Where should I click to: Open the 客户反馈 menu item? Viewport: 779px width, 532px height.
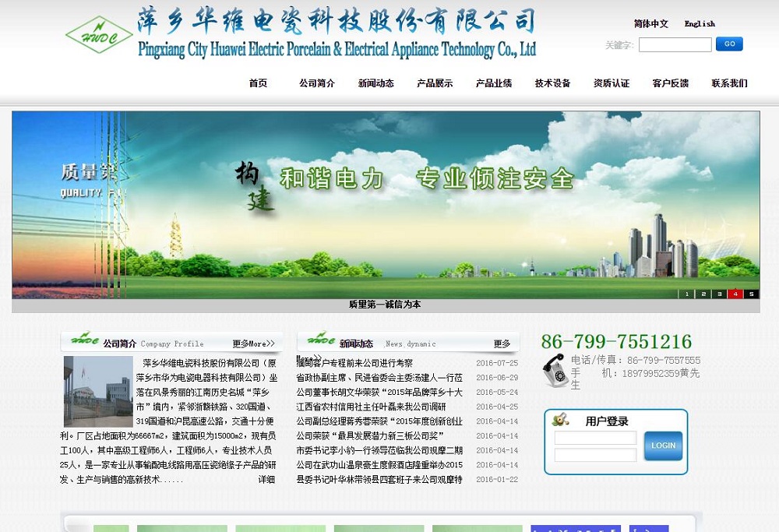[x=670, y=83]
